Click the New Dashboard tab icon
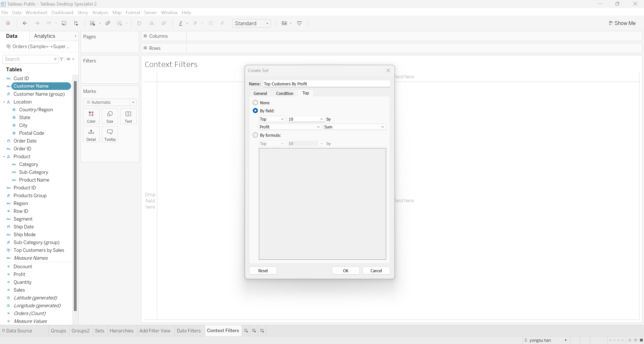Viewport: 644px width, 344px height. coord(254,331)
